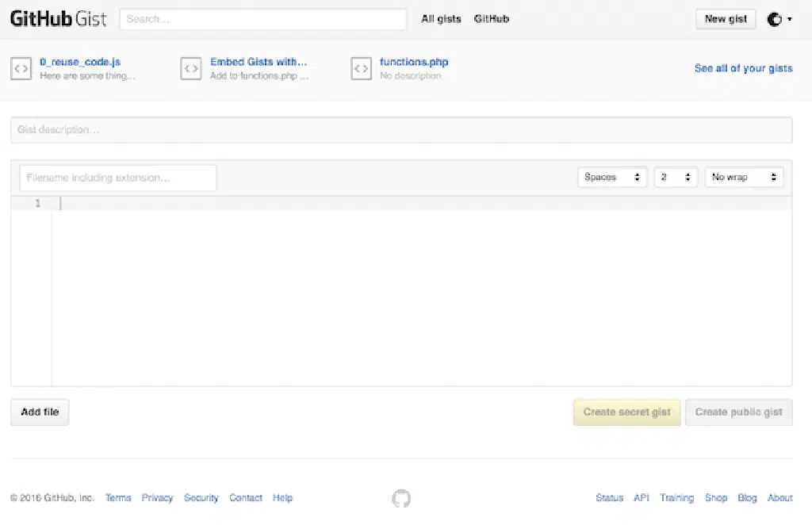Open GitHub link in header
The height and width of the screenshot is (525, 812).
(492, 19)
